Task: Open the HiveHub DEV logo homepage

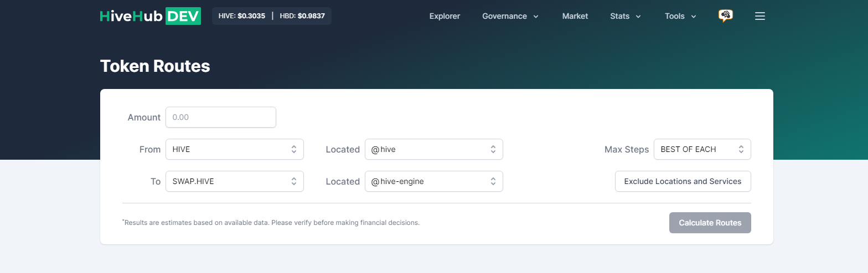Action: pyautogui.click(x=150, y=16)
